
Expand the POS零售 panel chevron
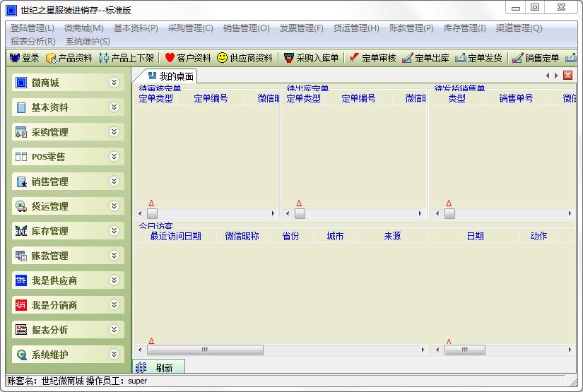pos(114,156)
